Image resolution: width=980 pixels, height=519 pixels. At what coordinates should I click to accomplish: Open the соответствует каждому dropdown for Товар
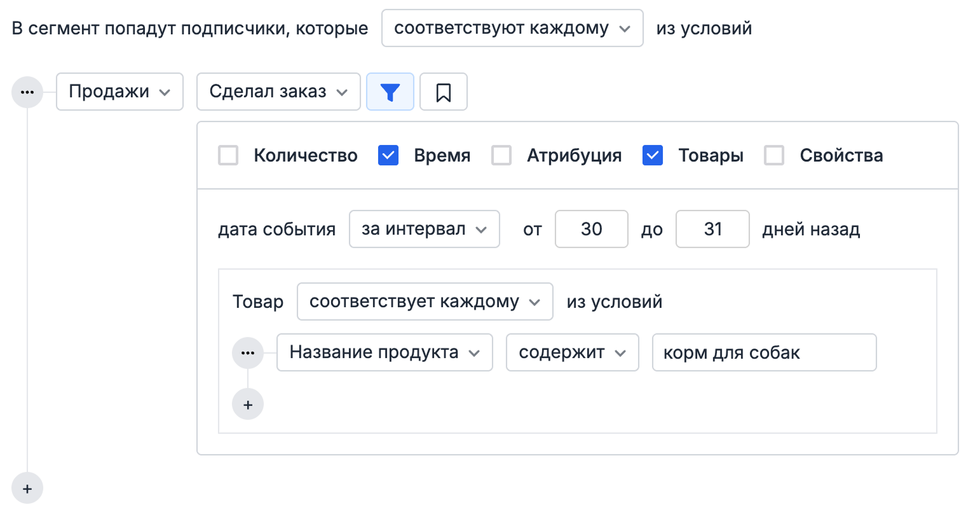[425, 301]
